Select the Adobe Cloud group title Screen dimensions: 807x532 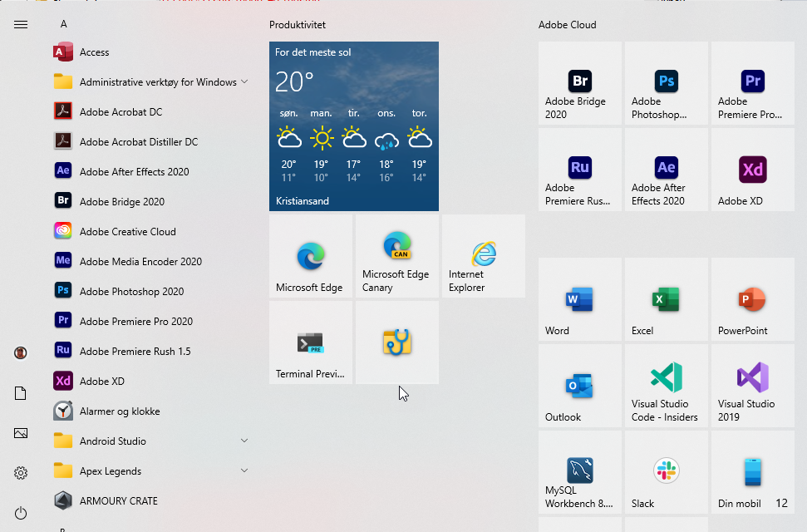567,25
